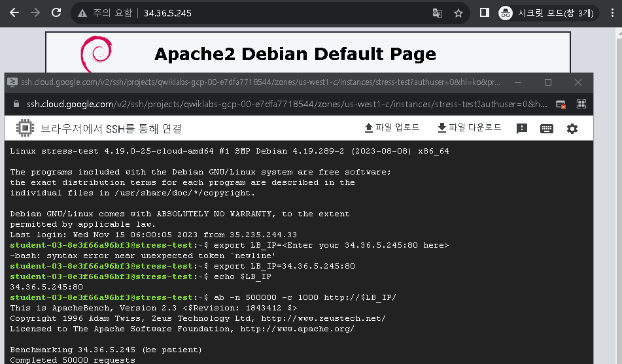This screenshot has width=622, height=364.
Task: Open the Chrome three-dot menu
Action: pos(612,12)
